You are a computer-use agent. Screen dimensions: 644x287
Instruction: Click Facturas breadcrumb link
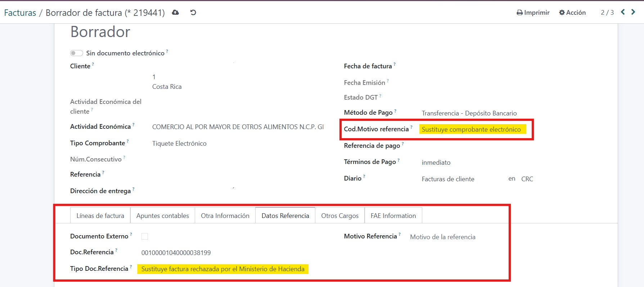(x=20, y=13)
